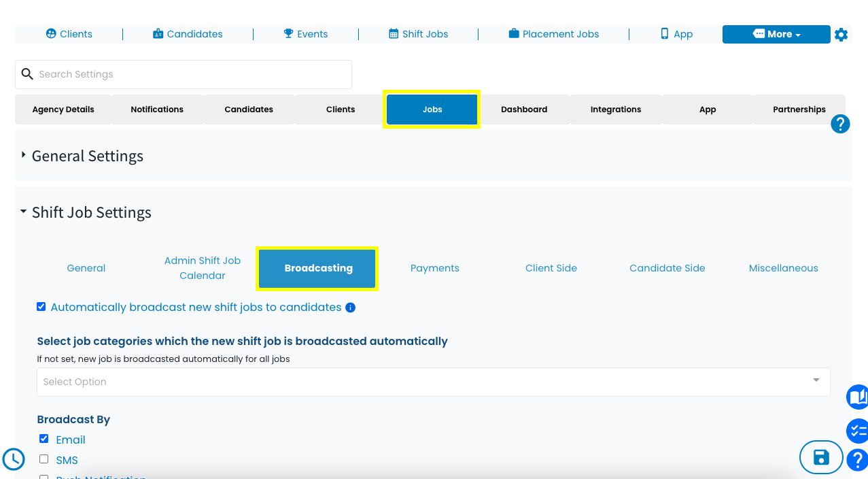Open the Admin Shift Job Calendar sub-tab

[203, 268]
